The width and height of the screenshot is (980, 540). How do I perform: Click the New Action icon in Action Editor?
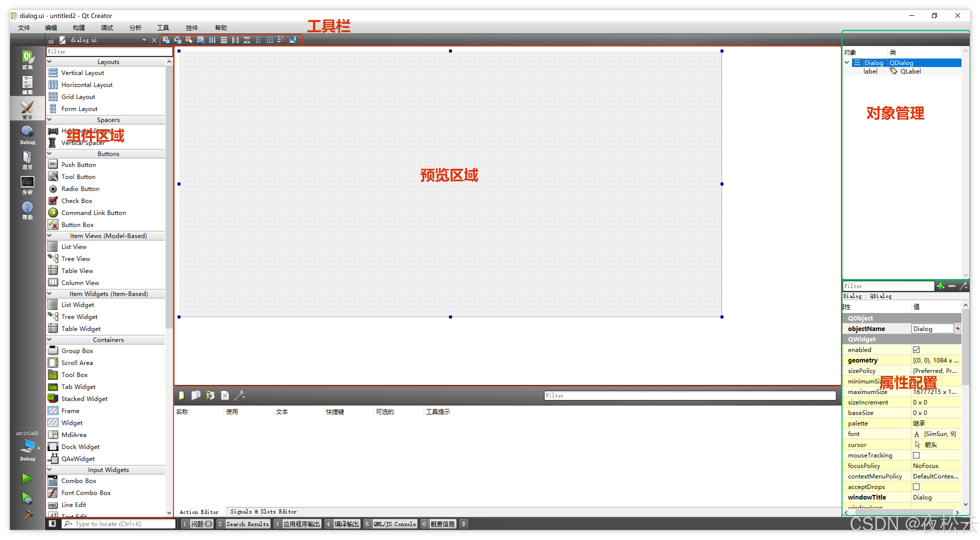click(x=181, y=395)
